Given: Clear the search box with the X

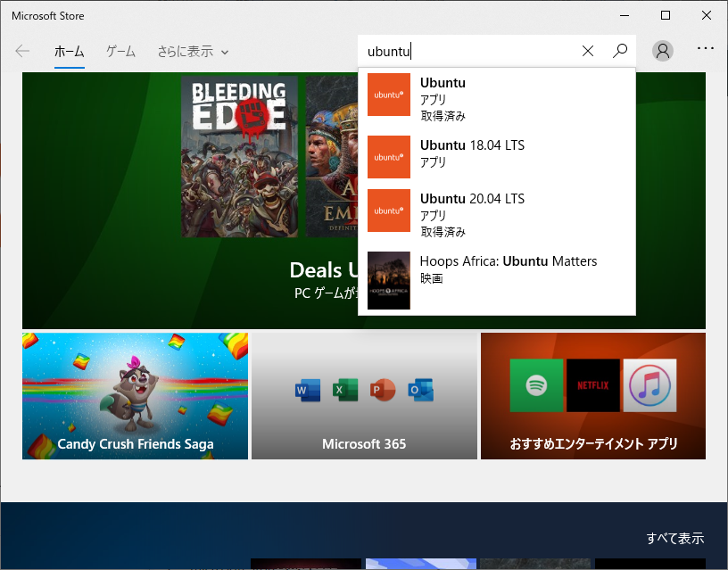Looking at the screenshot, I should (588, 51).
